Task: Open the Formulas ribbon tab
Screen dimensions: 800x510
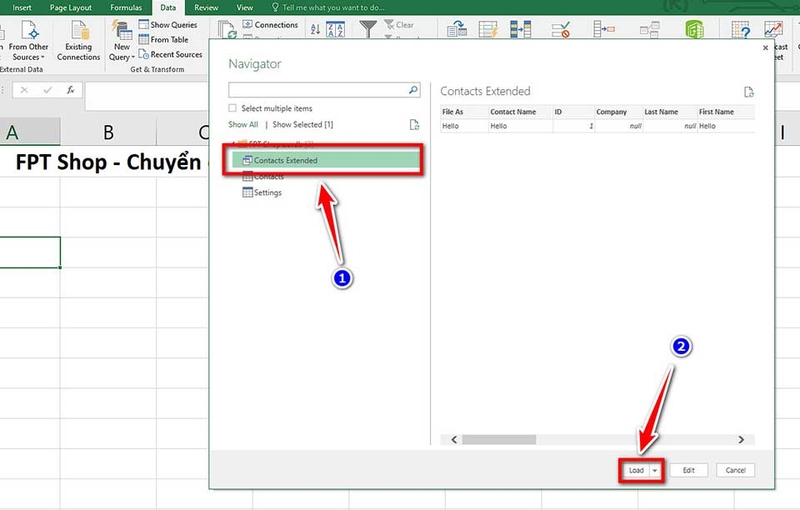Action: (126, 8)
